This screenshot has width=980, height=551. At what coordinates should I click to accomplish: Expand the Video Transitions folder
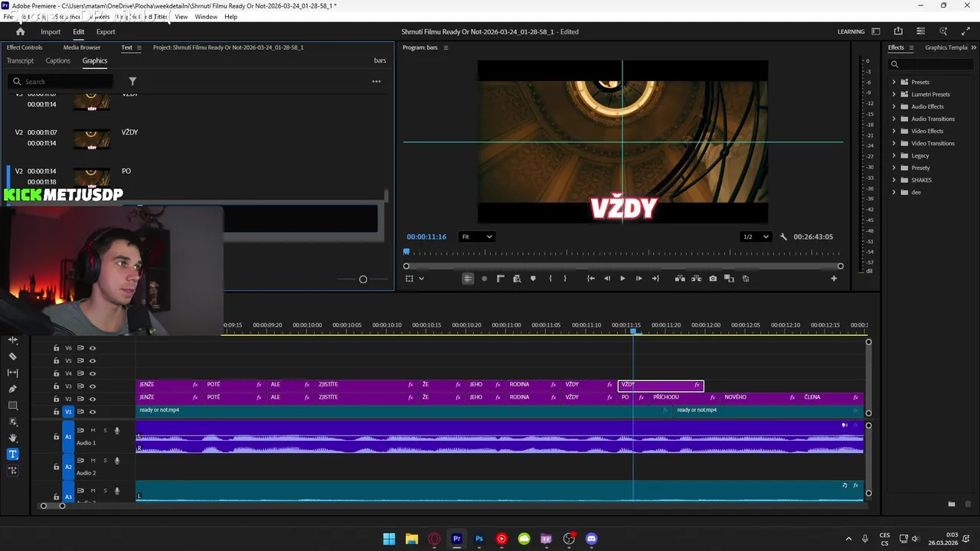893,143
